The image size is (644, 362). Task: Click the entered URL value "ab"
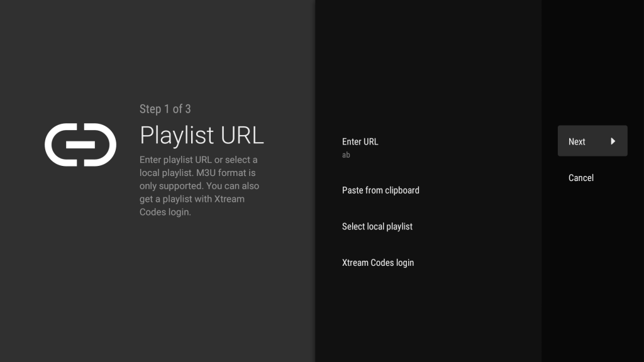click(x=346, y=155)
